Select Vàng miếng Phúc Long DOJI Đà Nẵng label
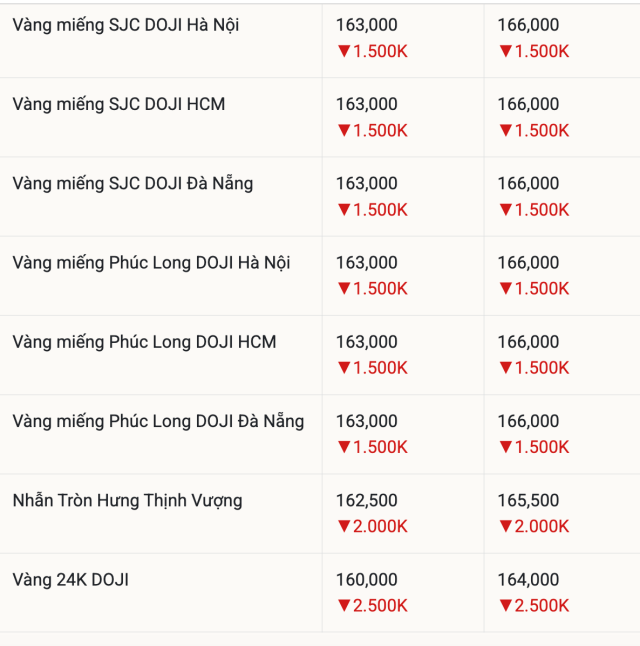The height and width of the screenshot is (646, 640). coord(159,421)
